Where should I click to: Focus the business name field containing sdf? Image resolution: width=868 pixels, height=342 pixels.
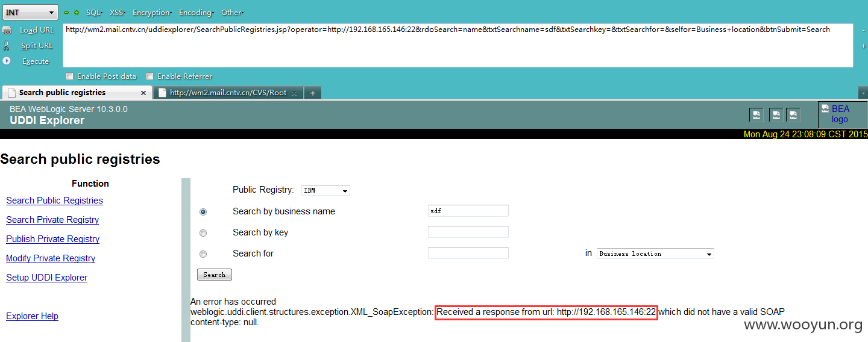(468, 211)
